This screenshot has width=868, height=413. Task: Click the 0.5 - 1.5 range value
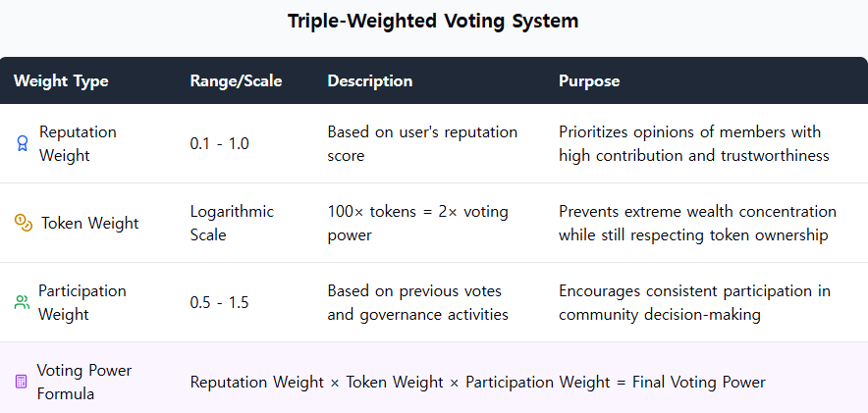[219, 302]
